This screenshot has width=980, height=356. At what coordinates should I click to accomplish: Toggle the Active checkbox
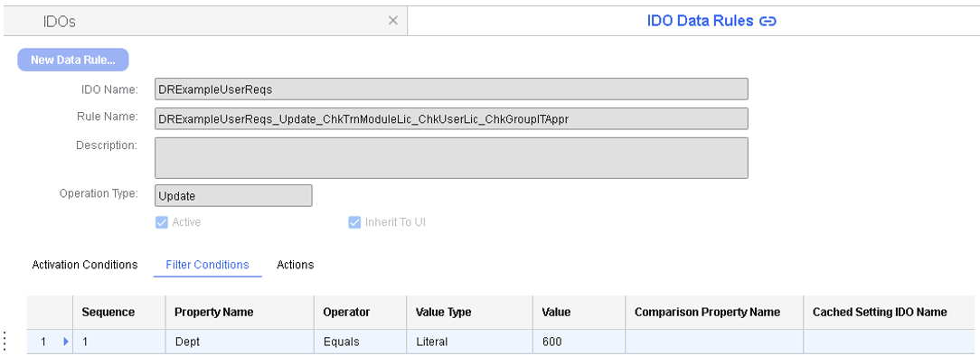pyautogui.click(x=161, y=221)
